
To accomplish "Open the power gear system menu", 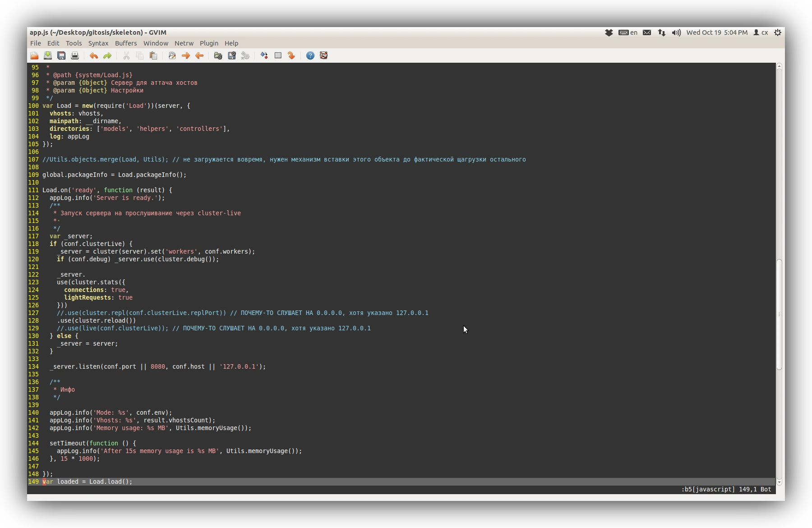I will (x=778, y=32).
